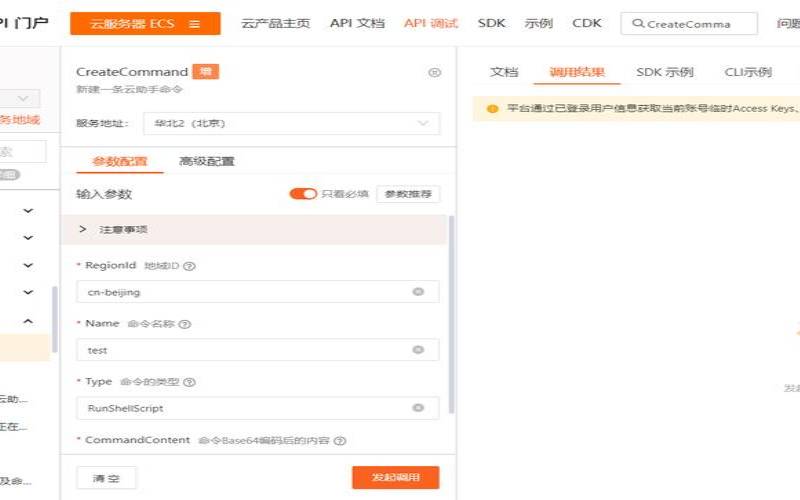Switch to 调用结果 tab

(577, 72)
